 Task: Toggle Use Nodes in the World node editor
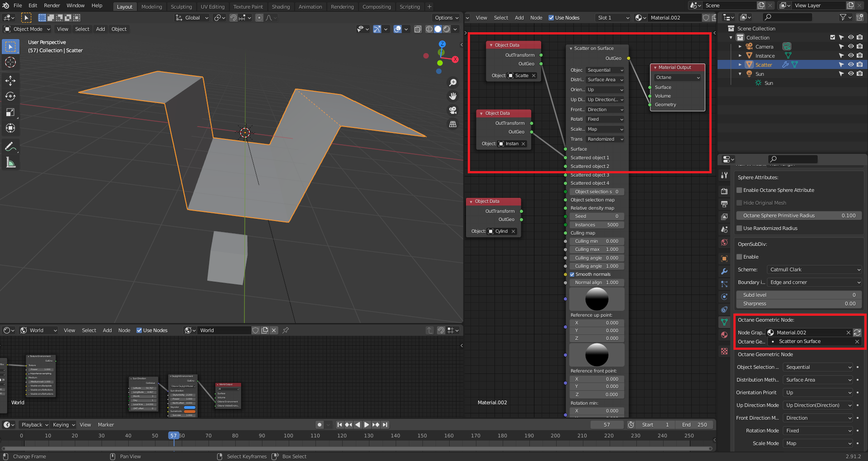point(139,330)
